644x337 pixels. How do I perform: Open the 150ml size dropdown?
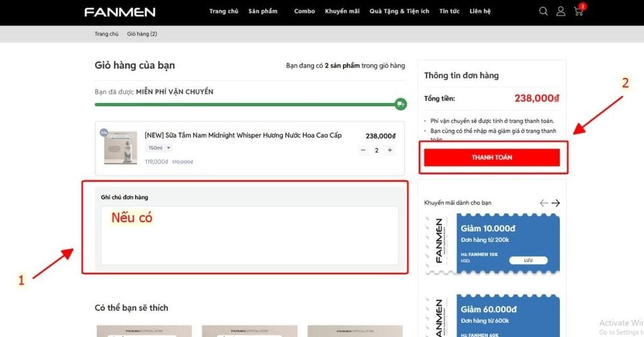(158, 148)
